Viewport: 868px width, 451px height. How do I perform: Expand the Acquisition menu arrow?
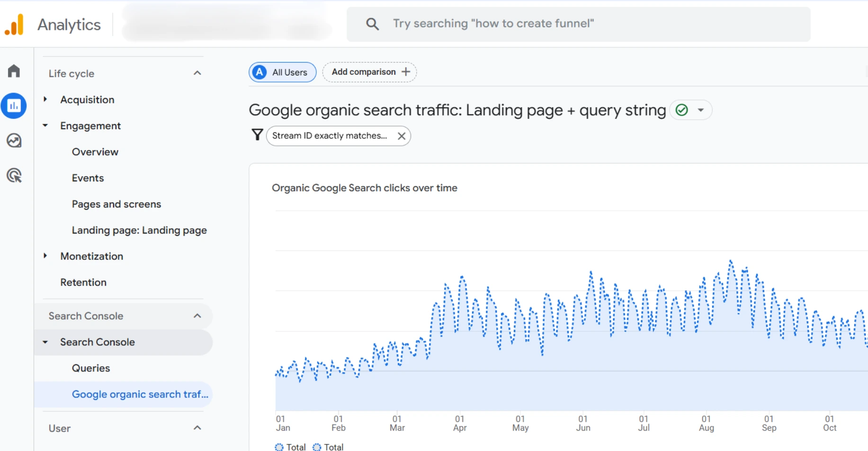[45, 99]
